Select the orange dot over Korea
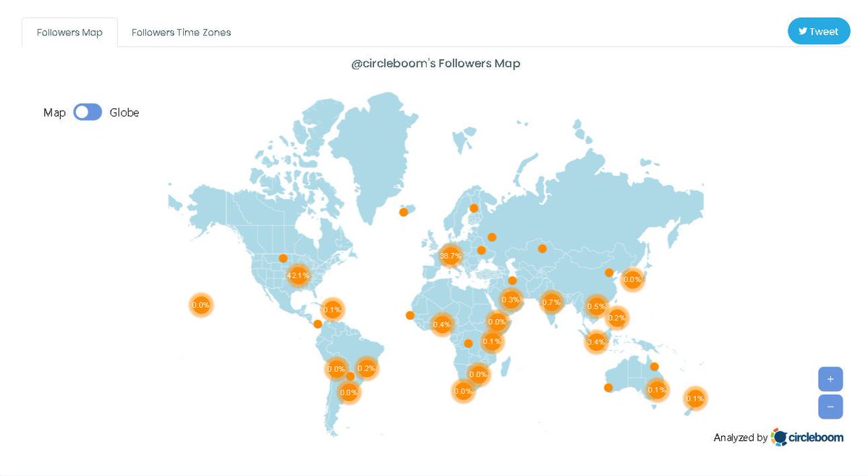 609,273
